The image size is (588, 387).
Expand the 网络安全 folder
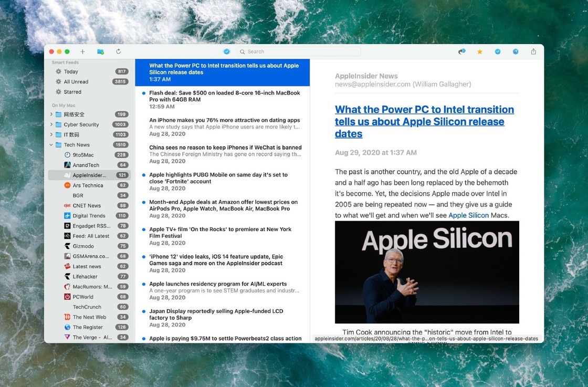[x=51, y=114]
